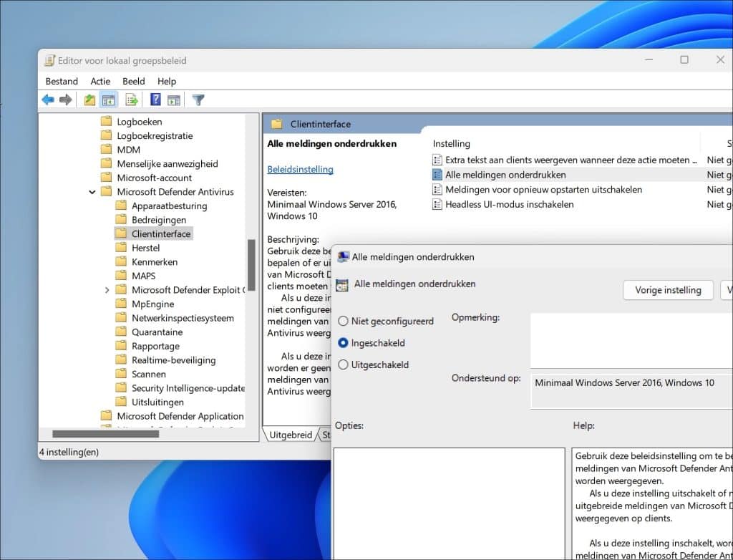733x560 pixels.
Task: Click the Clientinterface header folder icon
Action: [277, 124]
